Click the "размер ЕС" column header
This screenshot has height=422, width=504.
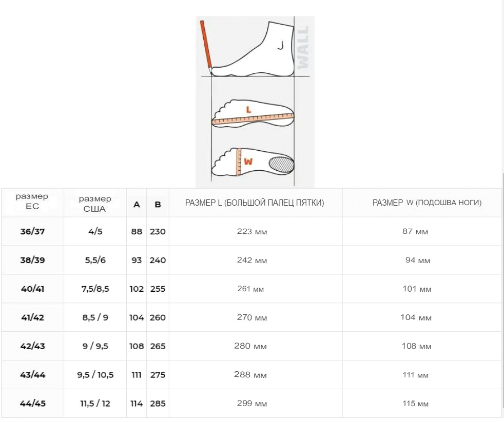[x=32, y=202]
